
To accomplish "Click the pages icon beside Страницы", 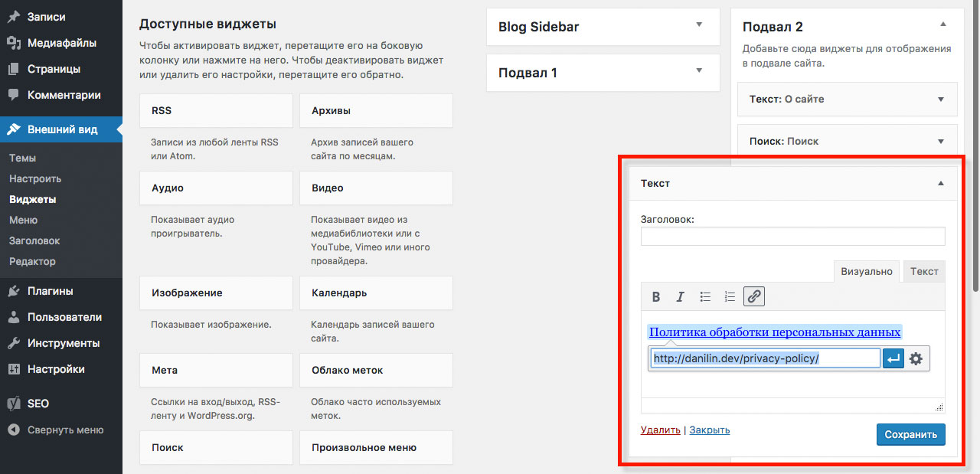I will [14, 69].
